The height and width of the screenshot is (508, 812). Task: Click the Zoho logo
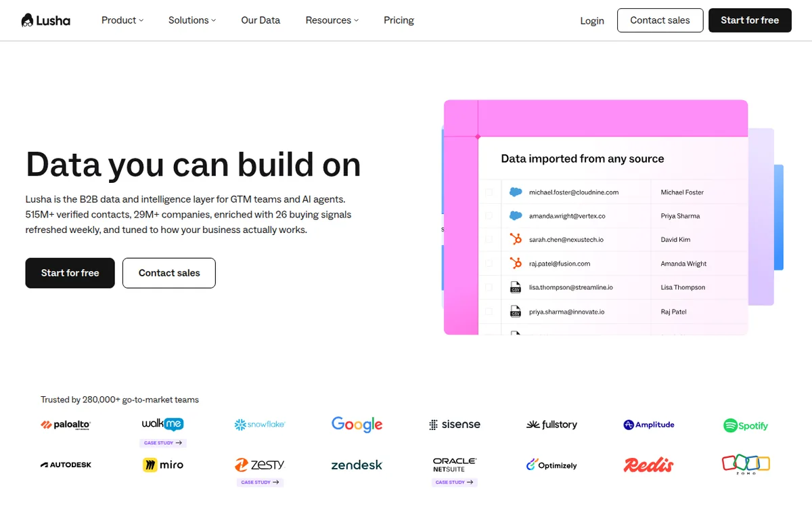pyautogui.click(x=746, y=465)
